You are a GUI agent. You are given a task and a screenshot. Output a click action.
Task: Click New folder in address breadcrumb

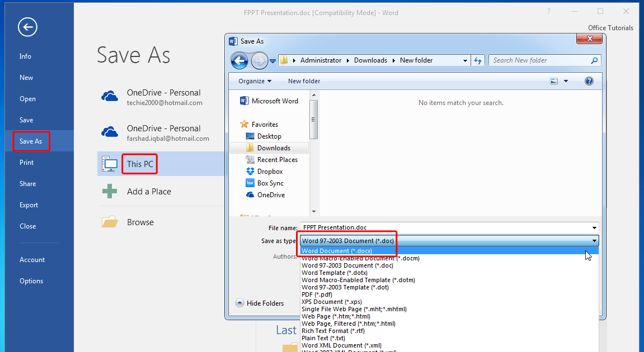point(416,60)
